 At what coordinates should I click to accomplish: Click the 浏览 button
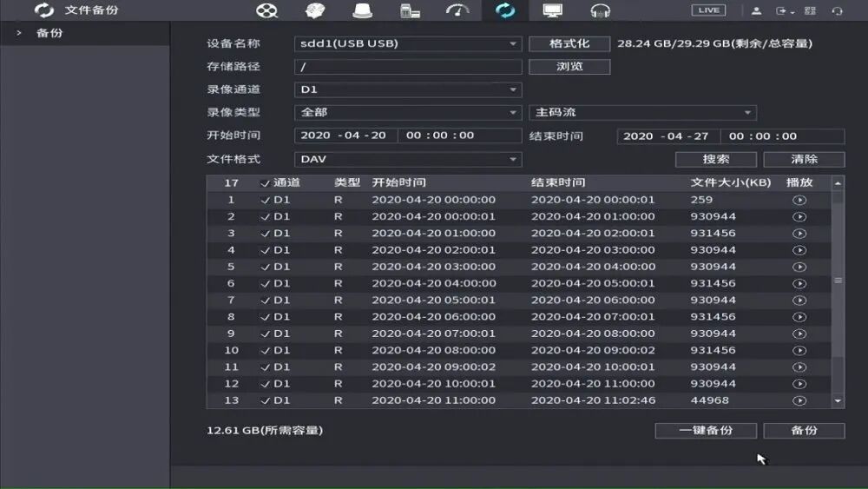pyautogui.click(x=569, y=67)
